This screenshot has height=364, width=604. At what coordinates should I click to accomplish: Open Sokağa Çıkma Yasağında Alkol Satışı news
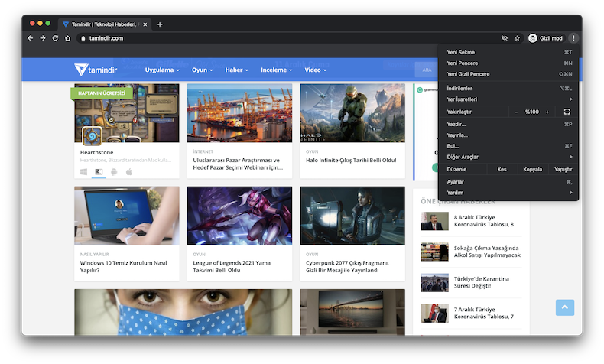[x=487, y=252]
